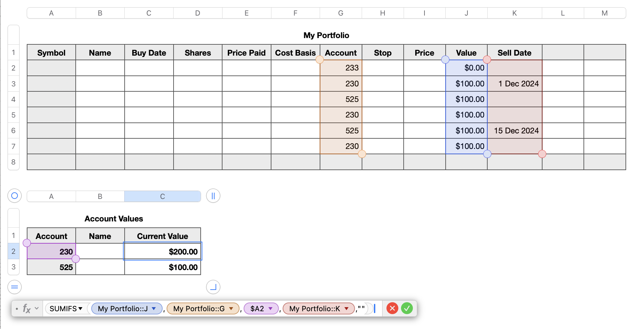This screenshot has height=329, width=644.
Task: Open the My Portfolio::K reference dropdown
Action: coord(346,308)
